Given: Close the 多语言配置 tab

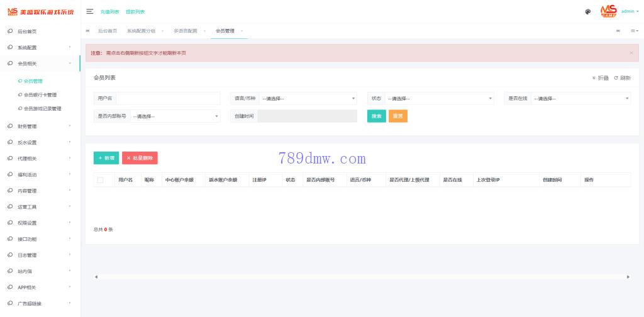Looking at the screenshot, I should click(x=204, y=31).
